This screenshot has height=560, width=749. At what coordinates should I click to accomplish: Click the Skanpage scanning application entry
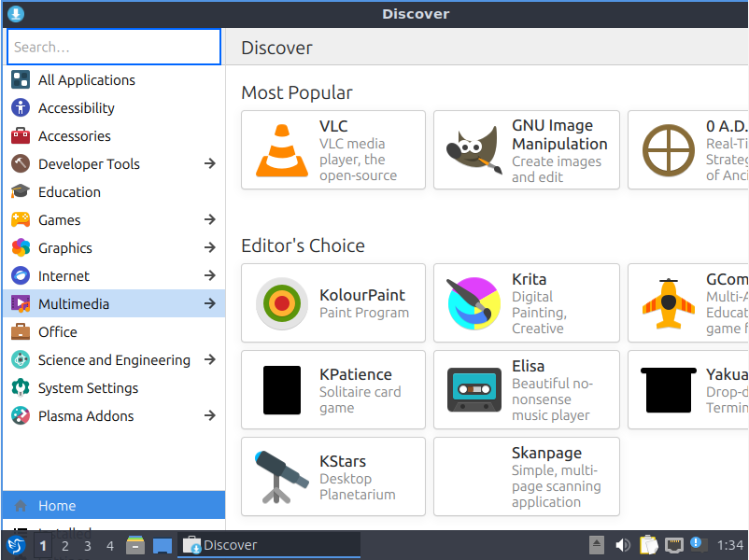pyautogui.click(x=526, y=476)
